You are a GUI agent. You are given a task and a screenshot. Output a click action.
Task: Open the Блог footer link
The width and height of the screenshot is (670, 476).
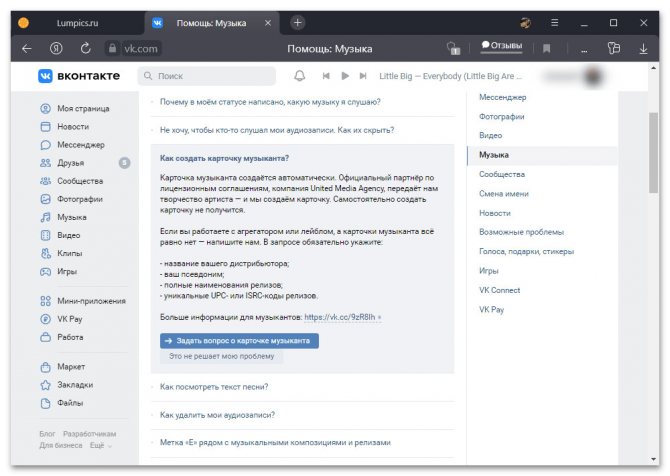coord(47,434)
